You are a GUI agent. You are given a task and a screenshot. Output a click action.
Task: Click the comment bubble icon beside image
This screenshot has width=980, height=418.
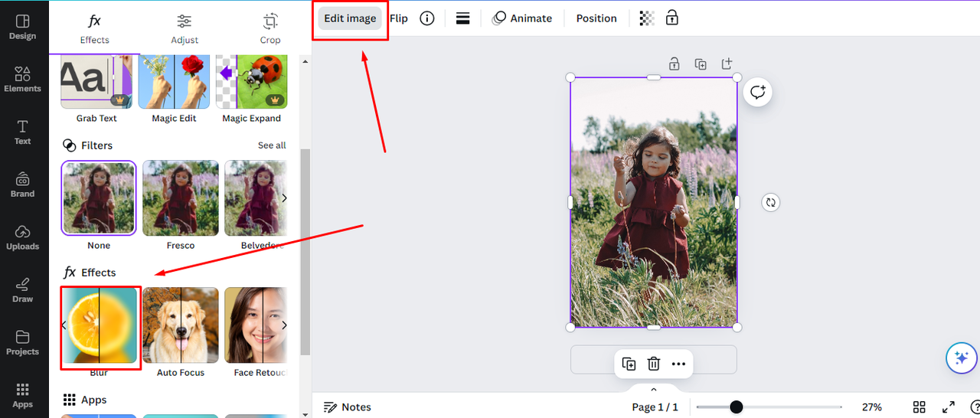point(758,93)
